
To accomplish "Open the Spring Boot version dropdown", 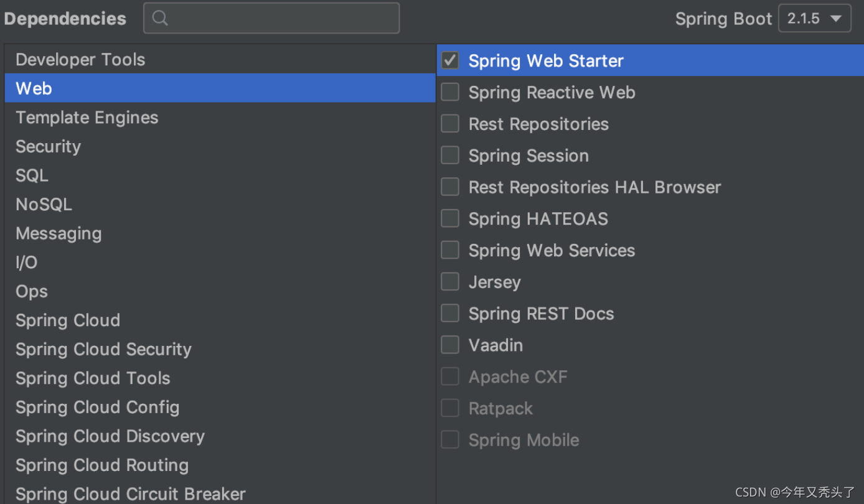I will [814, 18].
